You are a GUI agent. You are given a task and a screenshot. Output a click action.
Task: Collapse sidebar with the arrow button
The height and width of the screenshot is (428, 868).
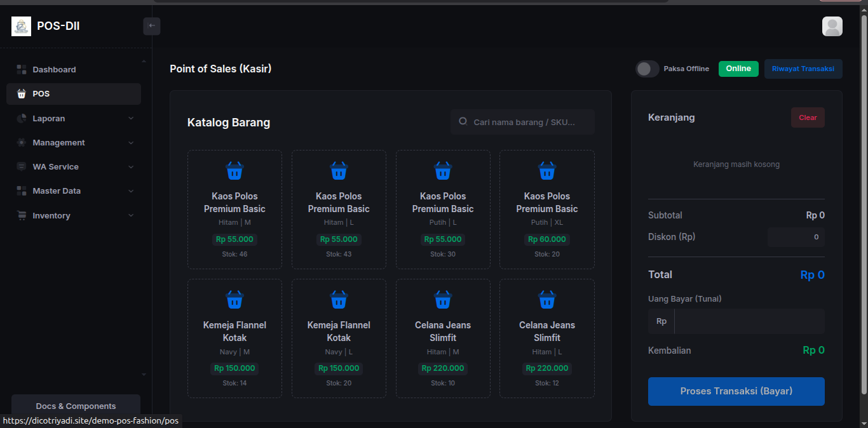tap(152, 26)
